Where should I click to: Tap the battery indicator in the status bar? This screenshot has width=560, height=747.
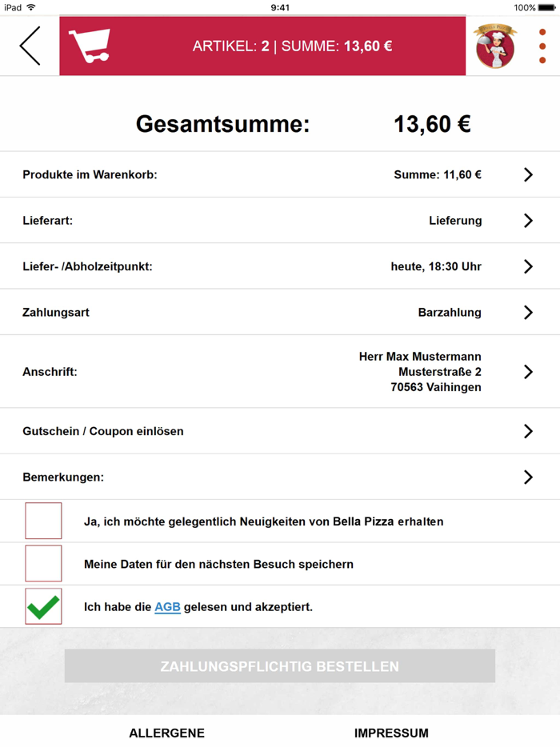point(547,7)
